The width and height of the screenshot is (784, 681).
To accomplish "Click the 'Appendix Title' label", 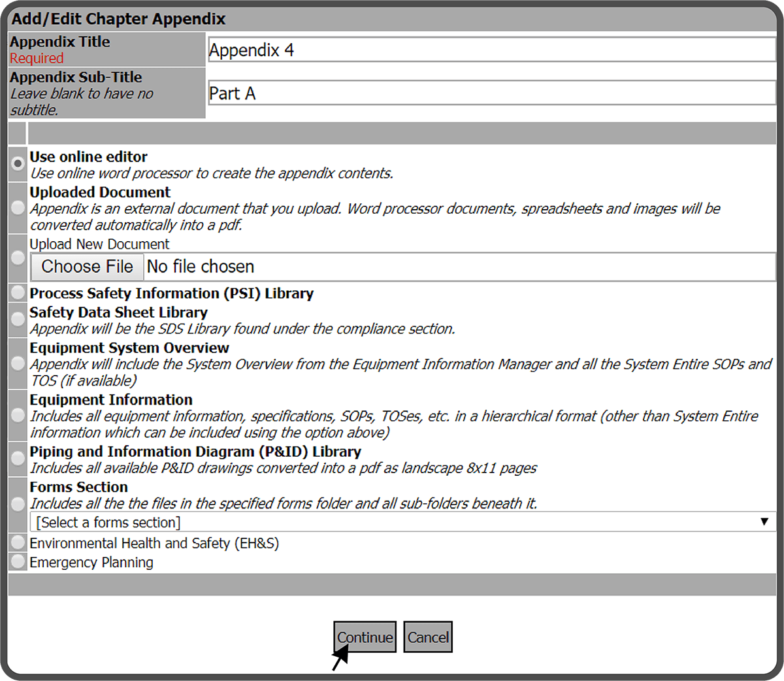I will pos(59,41).
